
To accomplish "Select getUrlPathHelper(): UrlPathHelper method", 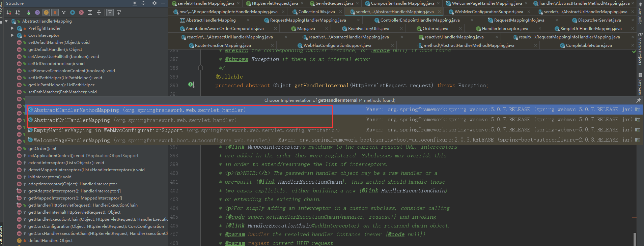I will pyautogui.click(x=61, y=85).
